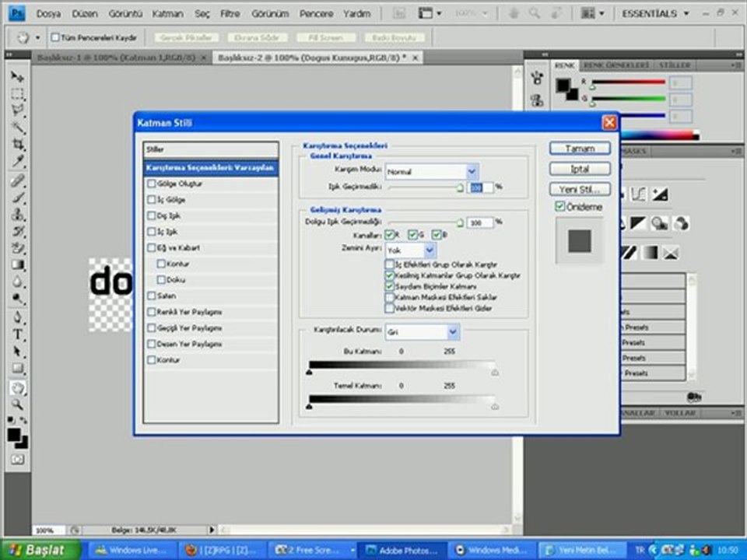Enable the İç Gölge style checkbox
Viewport: 747px width, 560px height.
(152, 200)
